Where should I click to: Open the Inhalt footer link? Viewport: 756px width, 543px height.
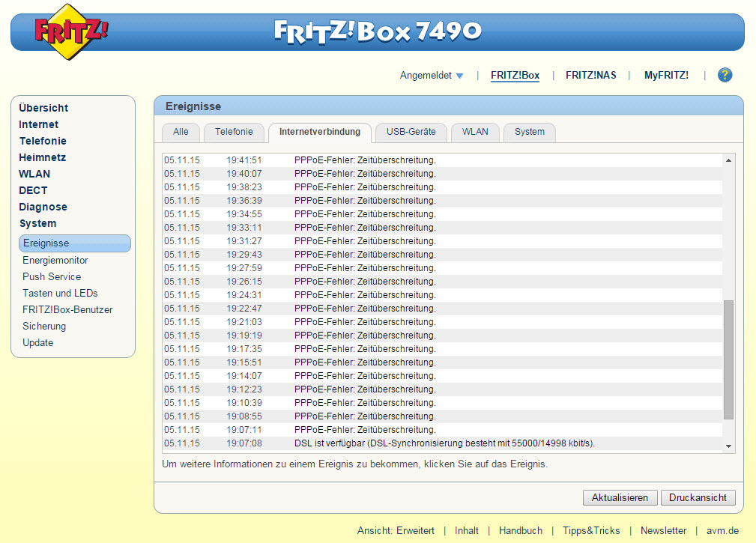click(x=467, y=530)
